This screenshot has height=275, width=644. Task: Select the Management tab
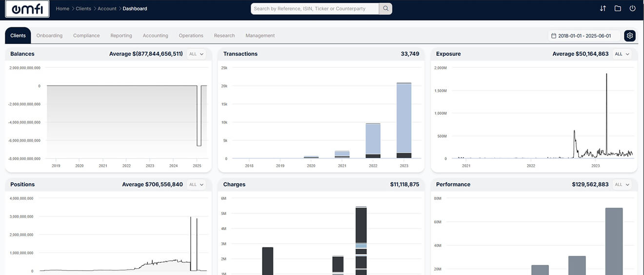pyautogui.click(x=260, y=36)
